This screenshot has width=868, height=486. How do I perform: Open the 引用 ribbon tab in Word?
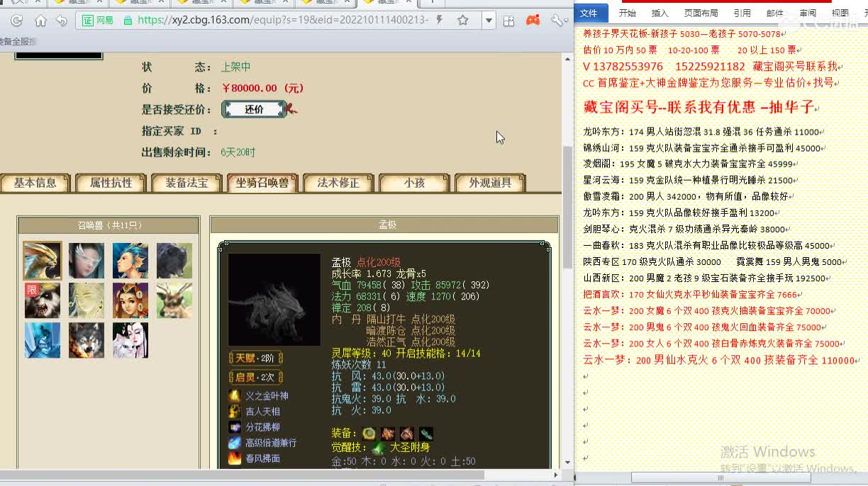coord(742,13)
